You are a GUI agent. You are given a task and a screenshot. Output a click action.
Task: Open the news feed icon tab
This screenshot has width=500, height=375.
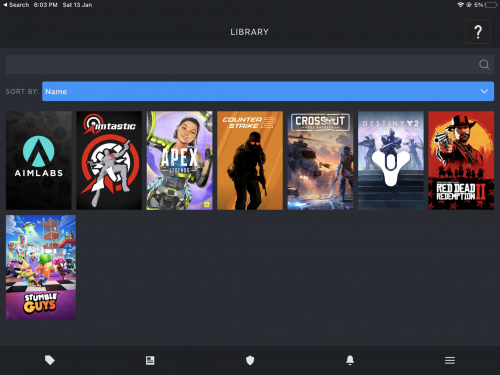click(150, 360)
